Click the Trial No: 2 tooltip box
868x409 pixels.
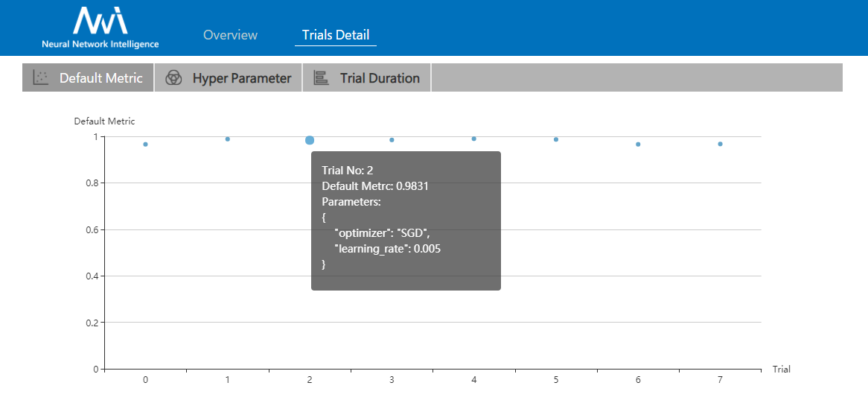point(406,221)
